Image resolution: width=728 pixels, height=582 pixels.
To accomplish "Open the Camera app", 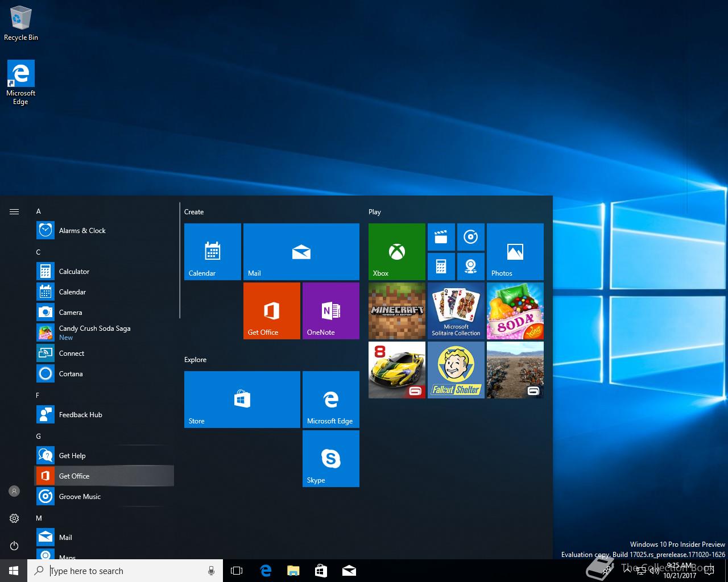I will pos(104,313).
